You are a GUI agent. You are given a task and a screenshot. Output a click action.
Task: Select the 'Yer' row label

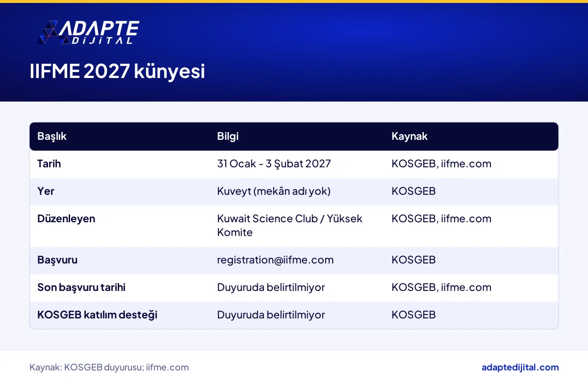point(46,191)
